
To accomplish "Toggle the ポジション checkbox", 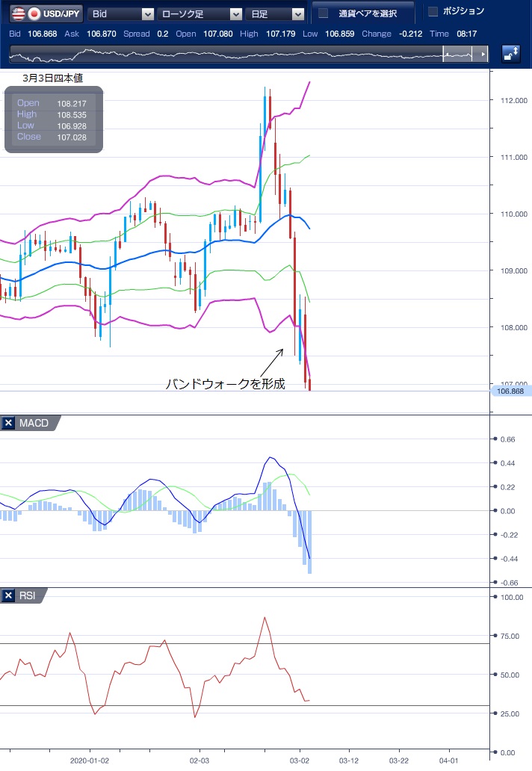I will (x=433, y=11).
